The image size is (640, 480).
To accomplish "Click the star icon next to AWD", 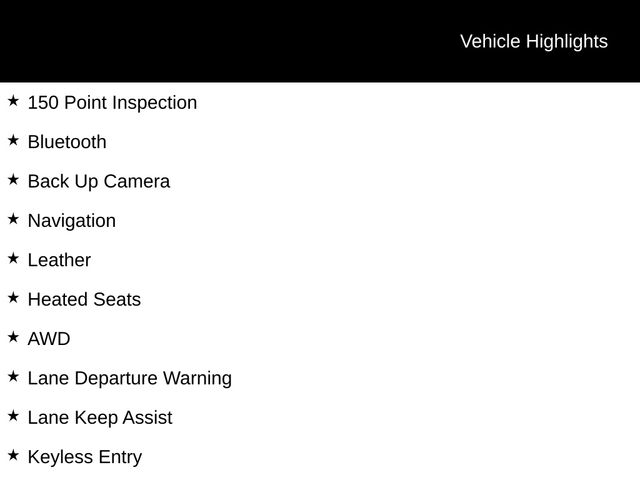I will [13, 337].
